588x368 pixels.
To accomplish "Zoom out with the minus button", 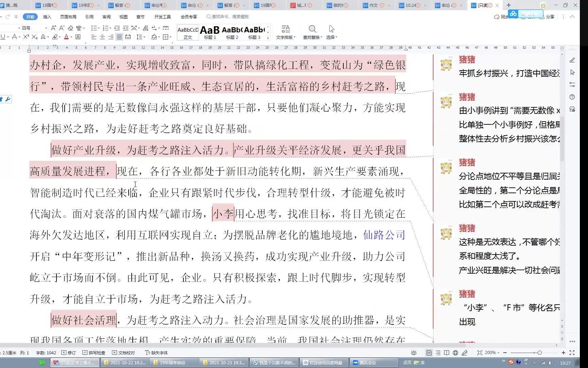I will (x=505, y=353).
